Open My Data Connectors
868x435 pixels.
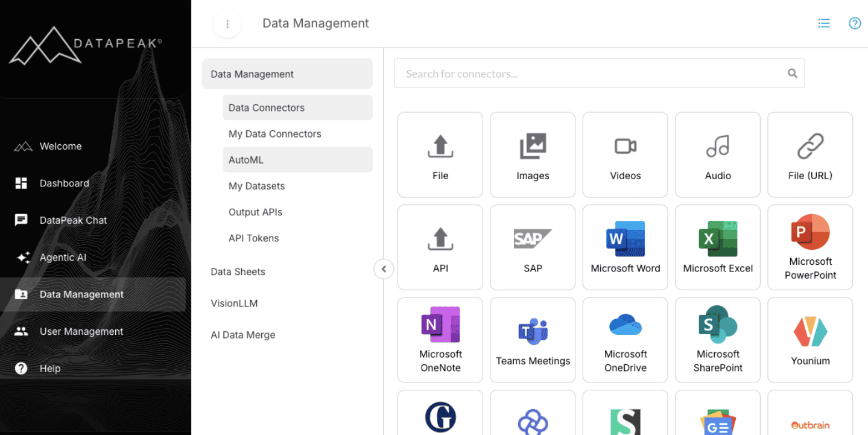click(x=274, y=133)
